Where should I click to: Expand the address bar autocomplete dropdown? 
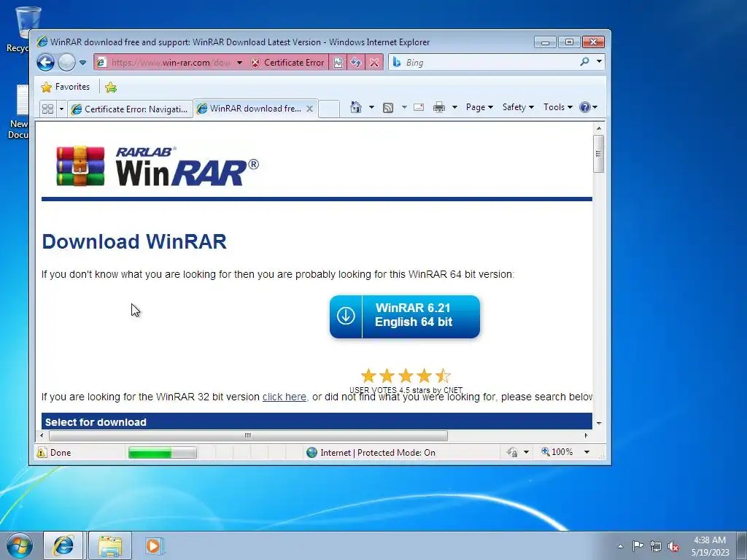tap(239, 63)
